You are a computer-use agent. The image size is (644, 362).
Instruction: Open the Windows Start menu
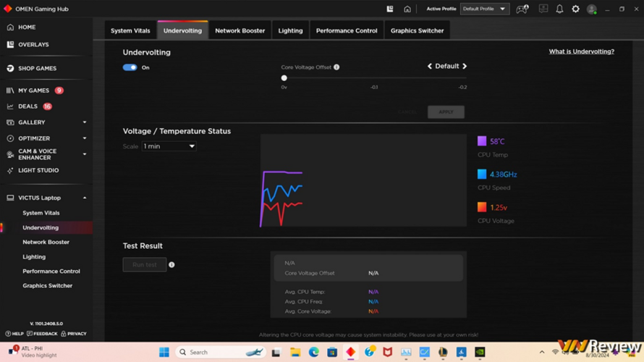[x=164, y=352]
